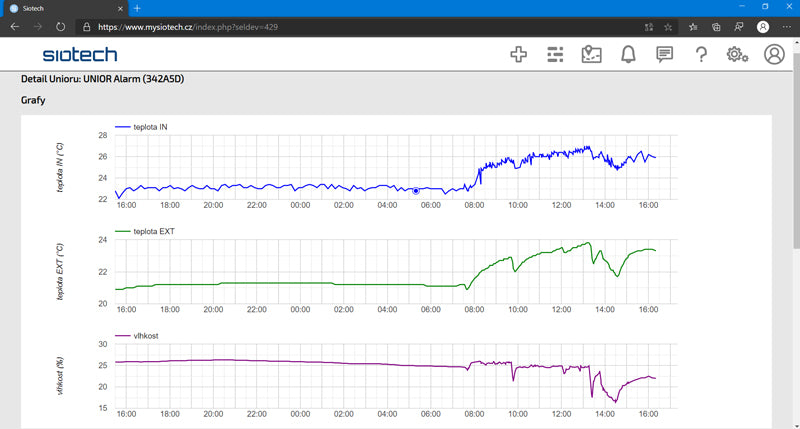Open browser settings ellipsis menu

[786, 27]
